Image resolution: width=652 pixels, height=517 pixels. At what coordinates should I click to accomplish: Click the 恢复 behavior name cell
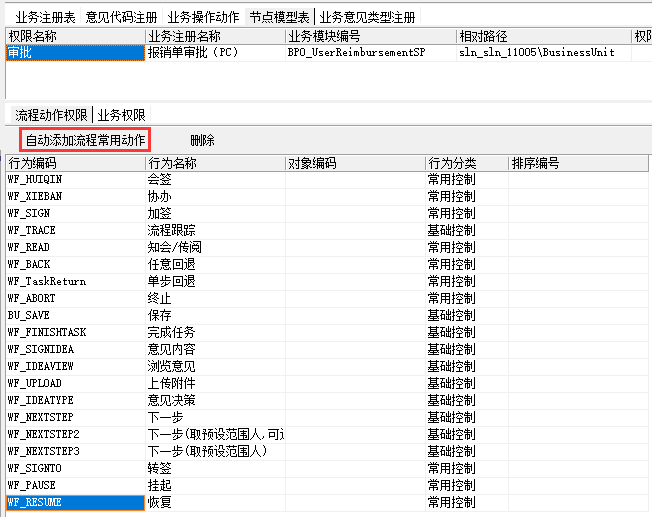pyautogui.click(x=215, y=502)
